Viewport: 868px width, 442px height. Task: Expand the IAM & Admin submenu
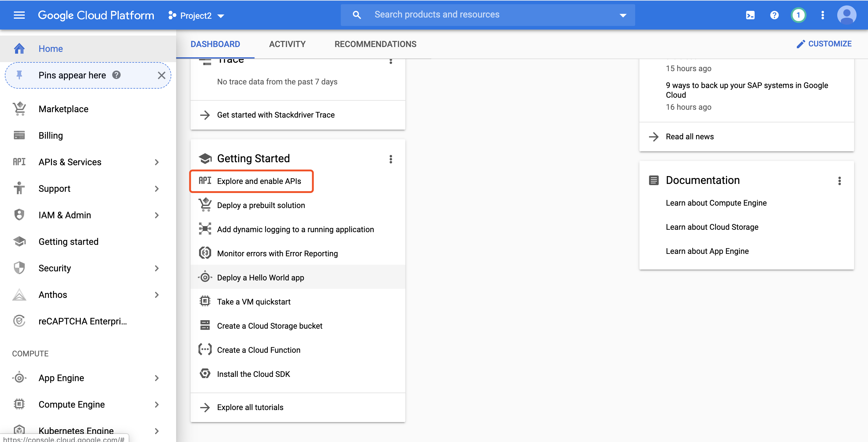(x=156, y=215)
